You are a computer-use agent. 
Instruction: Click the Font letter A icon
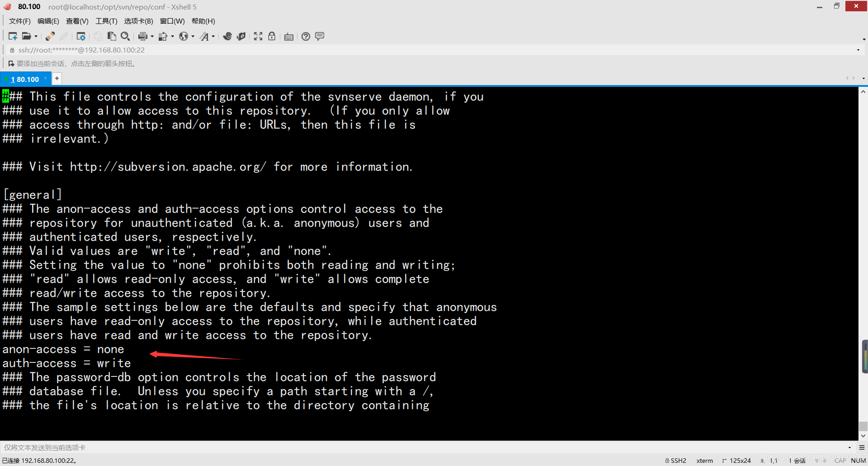[x=204, y=36]
